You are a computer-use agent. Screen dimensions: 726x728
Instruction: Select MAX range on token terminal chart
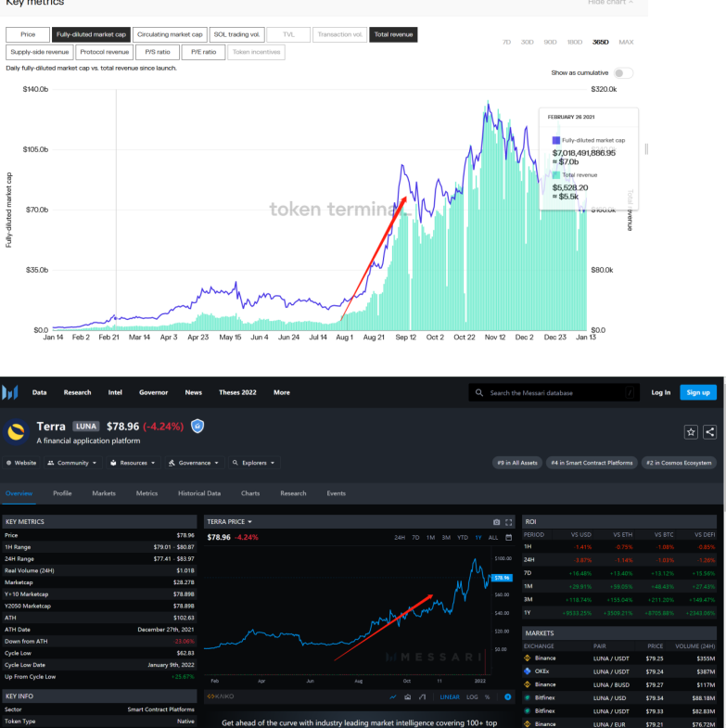[626, 43]
